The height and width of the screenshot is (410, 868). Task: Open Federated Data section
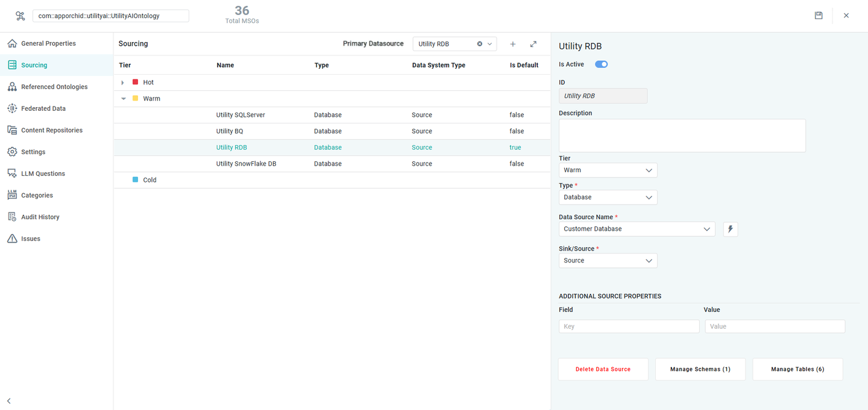(43, 108)
